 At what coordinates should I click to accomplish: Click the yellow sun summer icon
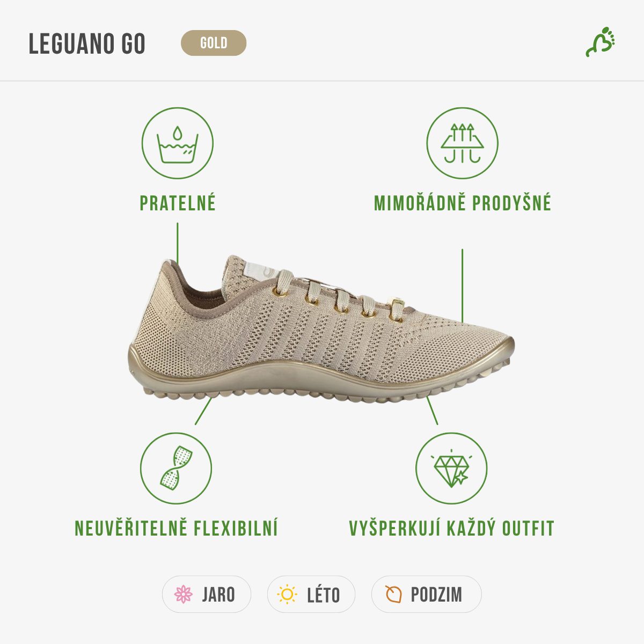[287, 594]
